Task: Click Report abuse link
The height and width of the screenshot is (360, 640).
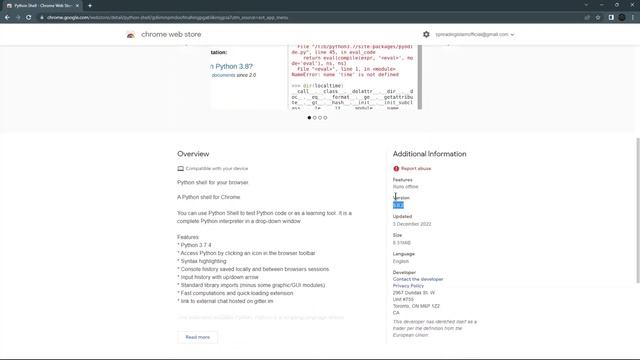Action: (416, 169)
